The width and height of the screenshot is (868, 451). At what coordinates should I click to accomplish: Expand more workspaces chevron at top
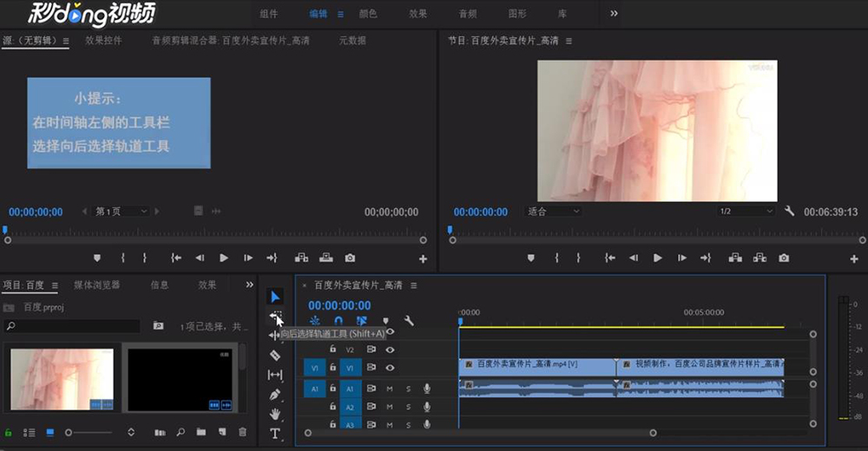pos(614,13)
